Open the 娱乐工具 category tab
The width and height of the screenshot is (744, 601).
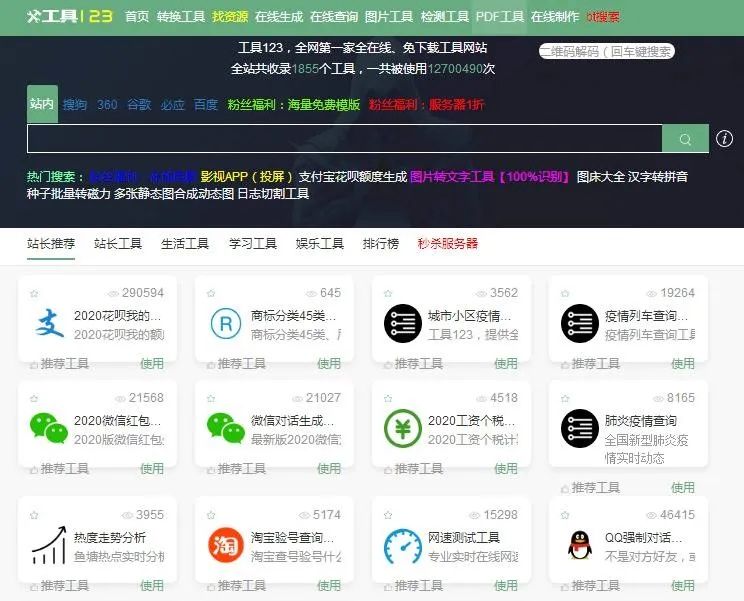pyautogui.click(x=320, y=244)
